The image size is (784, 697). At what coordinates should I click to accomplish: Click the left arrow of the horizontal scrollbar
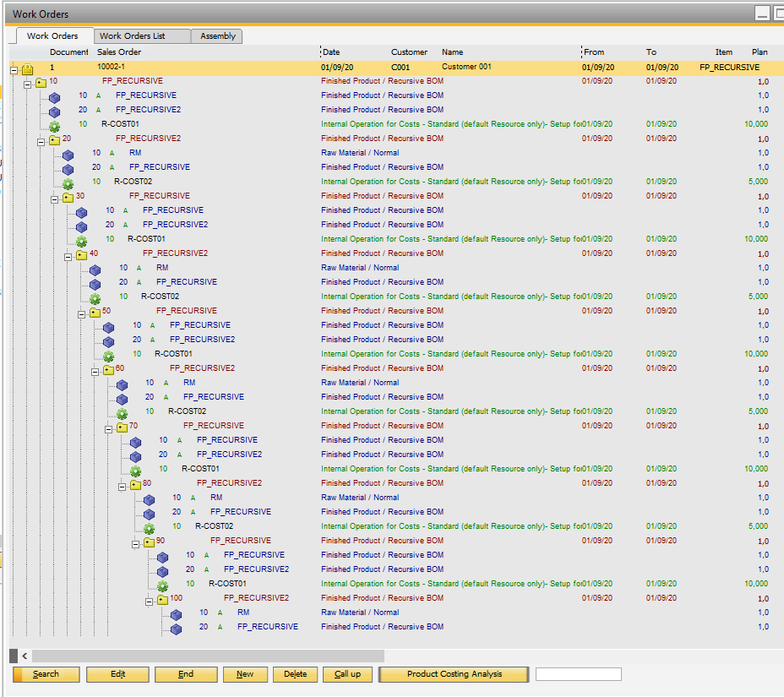click(24, 655)
